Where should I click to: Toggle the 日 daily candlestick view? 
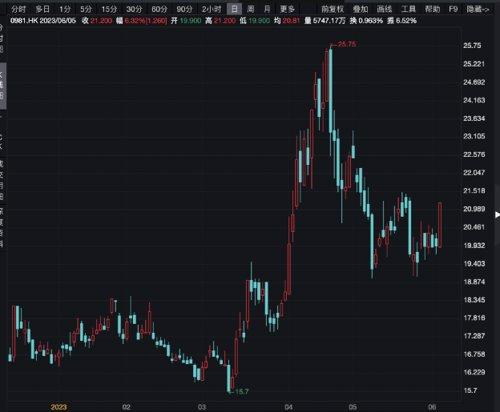234,9
